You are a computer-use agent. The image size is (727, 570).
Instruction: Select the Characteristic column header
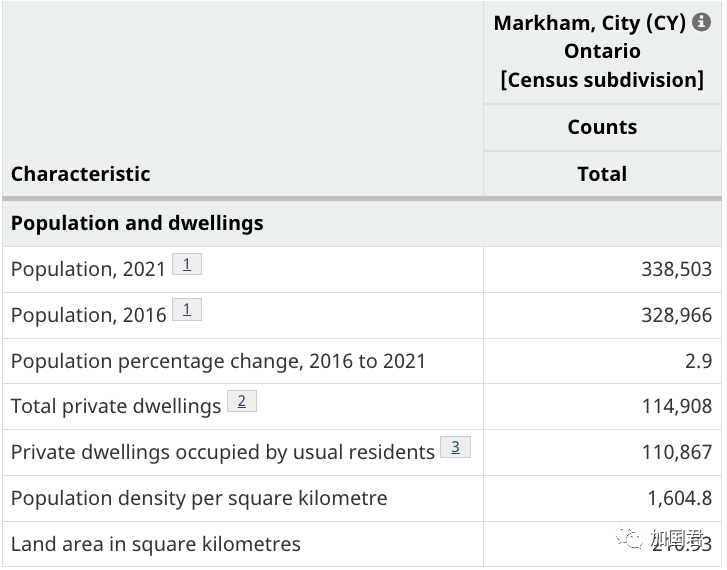pyautogui.click(x=81, y=174)
